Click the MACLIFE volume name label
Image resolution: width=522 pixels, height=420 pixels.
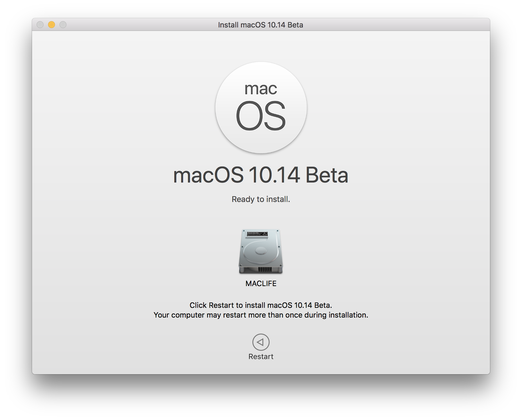click(260, 284)
